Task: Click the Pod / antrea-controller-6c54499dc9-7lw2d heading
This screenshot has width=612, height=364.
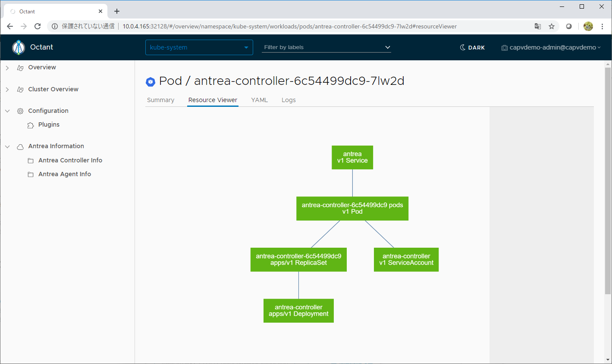Action: pyautogui.click(x=282, y=81)
